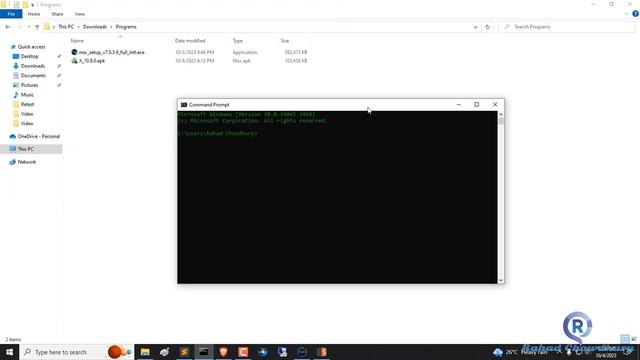Expand the address bar history dropdown
The image size is (640, 360).
pyautogui.click(x=475, y=27)
